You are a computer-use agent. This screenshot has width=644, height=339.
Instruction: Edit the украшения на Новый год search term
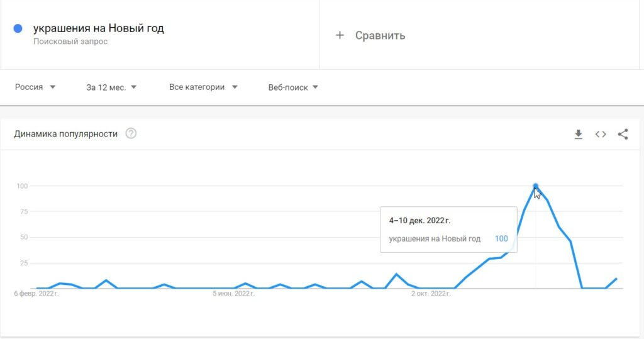(99, 28)
